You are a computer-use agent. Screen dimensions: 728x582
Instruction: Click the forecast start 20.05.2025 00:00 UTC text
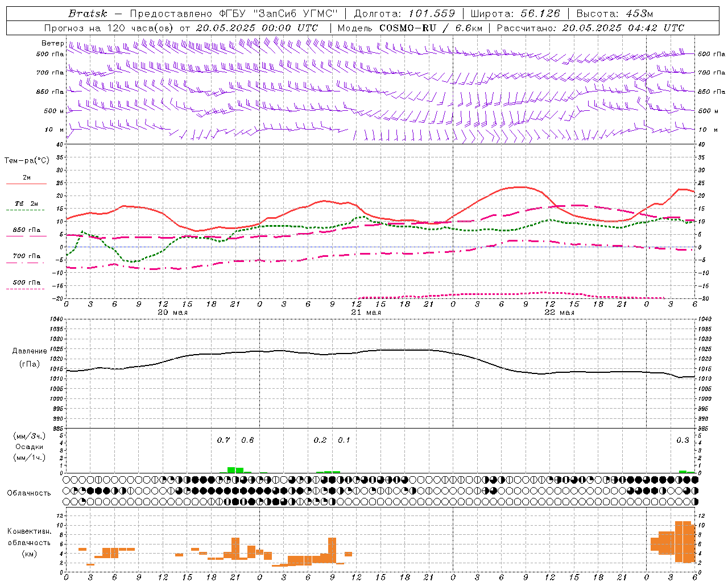257,28
